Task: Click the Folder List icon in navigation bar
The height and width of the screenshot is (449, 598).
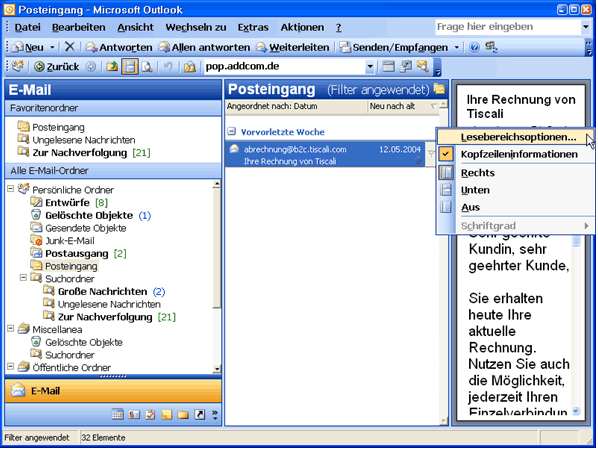Action: pyautogui.click(x=183, y=414)
